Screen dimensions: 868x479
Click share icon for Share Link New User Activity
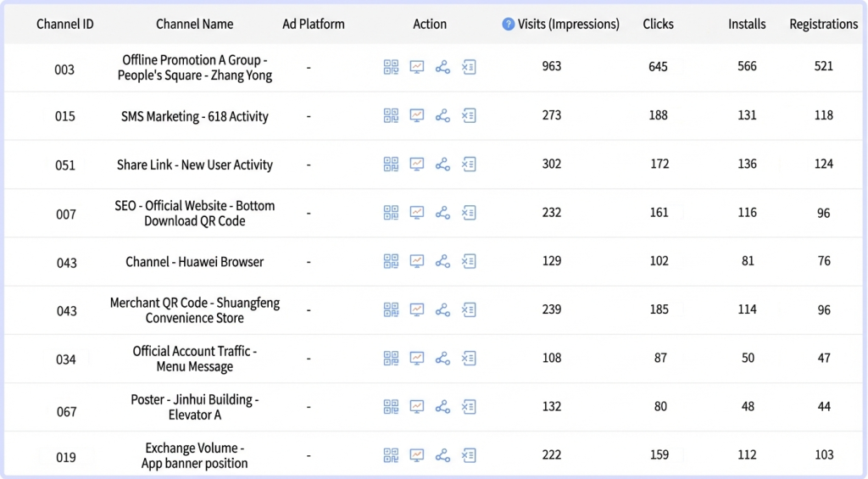[x=442, y=164]
